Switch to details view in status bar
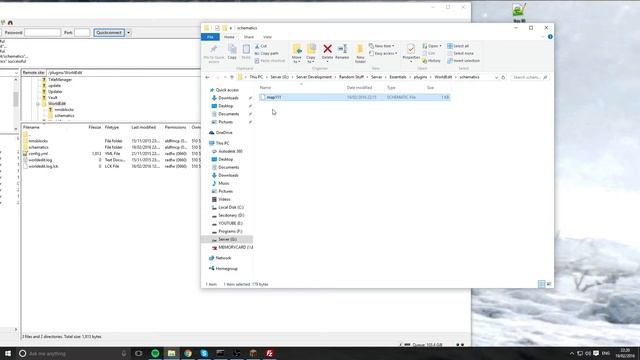Image resolution: width=640 pixels, height=360 pixels. click(542, 284)
